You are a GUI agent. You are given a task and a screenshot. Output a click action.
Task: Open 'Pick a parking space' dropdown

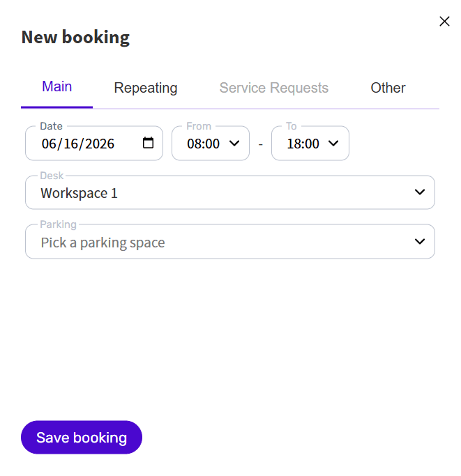point(230,242)
